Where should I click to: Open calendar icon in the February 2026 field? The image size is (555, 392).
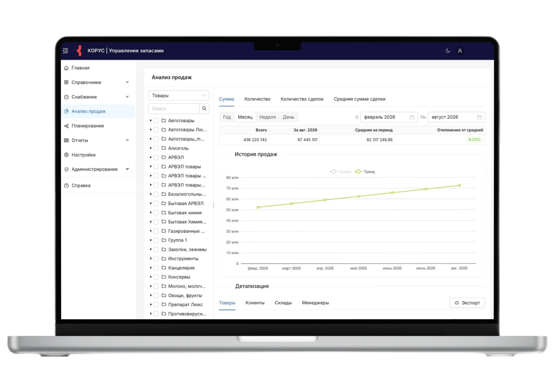tap(412, 117)
